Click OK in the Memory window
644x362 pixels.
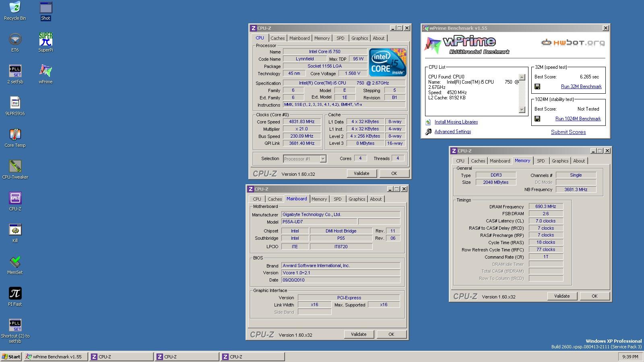point(594,296)
